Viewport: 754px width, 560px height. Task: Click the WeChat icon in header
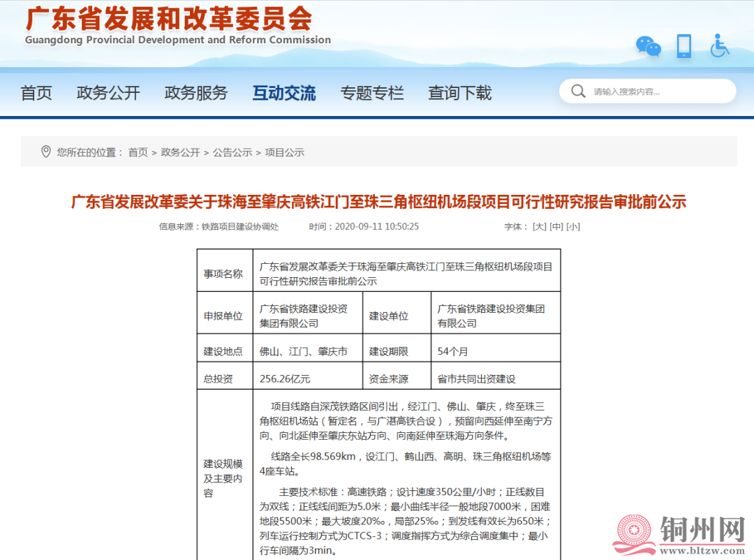[x=648, y=46]
